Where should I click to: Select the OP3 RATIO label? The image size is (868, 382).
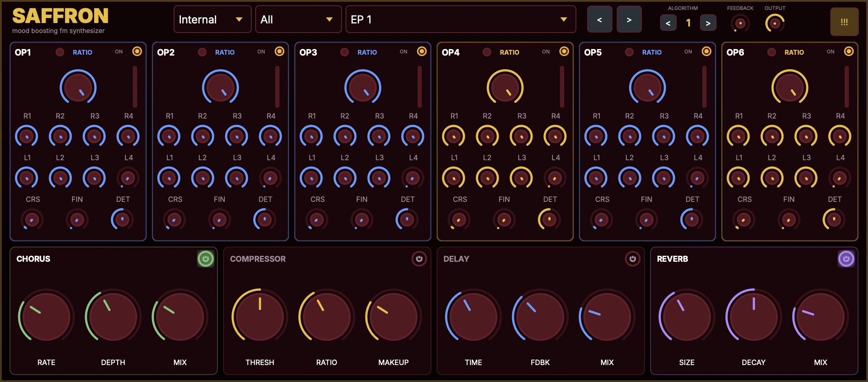point(367,52)
